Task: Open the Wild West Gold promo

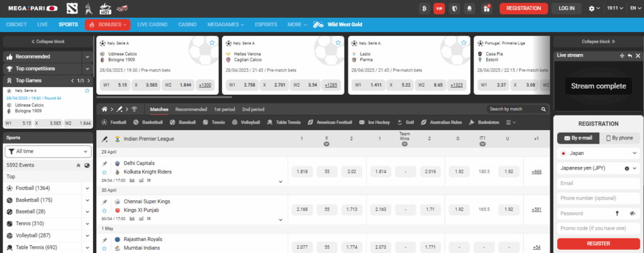Action: (x=338, y=24)
